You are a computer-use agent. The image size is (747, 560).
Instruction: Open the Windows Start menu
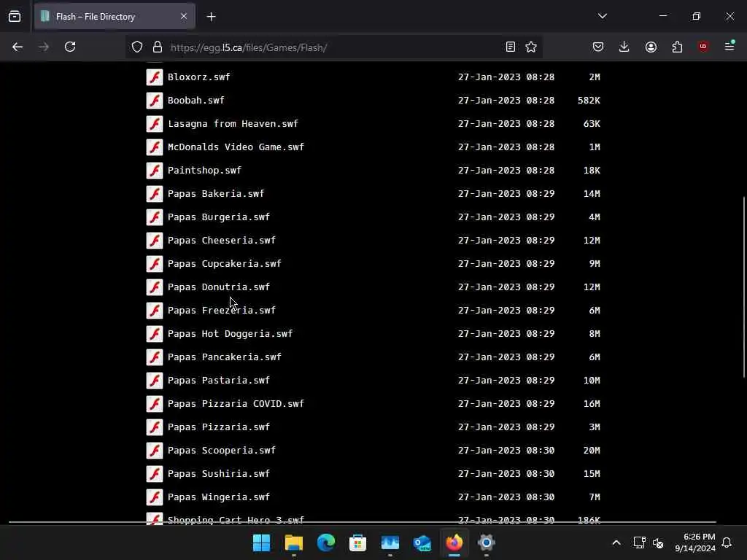click(x=261, y=542)
